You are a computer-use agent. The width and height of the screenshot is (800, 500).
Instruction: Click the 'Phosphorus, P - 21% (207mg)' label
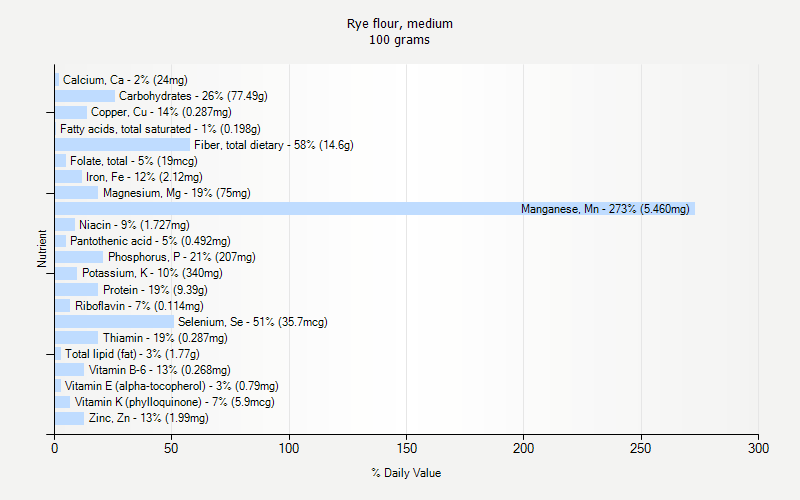pos(182,257)
